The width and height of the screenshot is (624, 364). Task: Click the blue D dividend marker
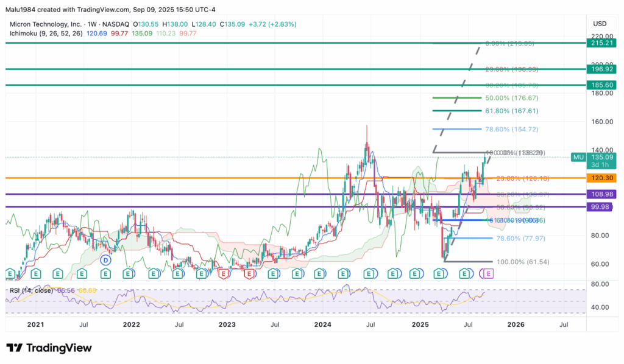click(105, 260)
